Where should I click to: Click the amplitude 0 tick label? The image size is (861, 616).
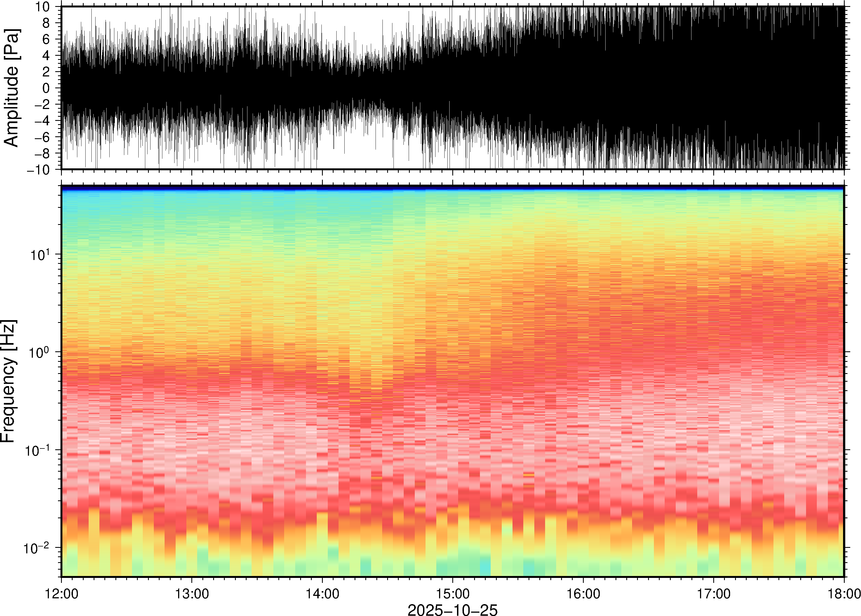point(46,88)
